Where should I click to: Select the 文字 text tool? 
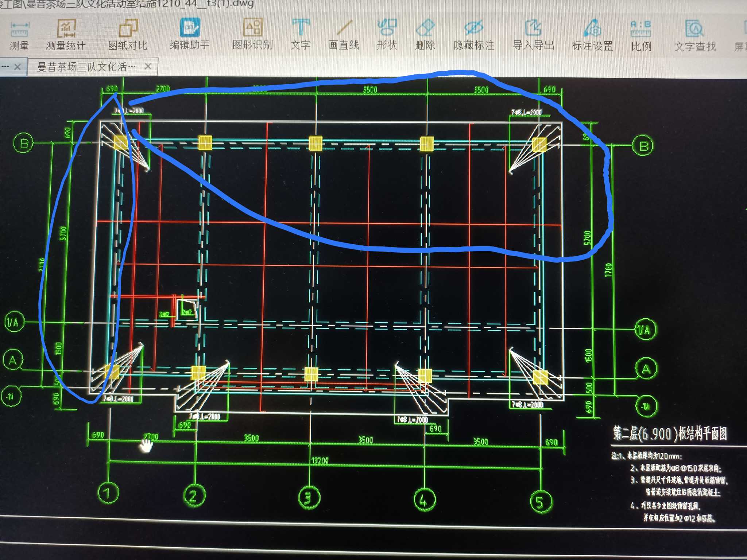(301, 35)
